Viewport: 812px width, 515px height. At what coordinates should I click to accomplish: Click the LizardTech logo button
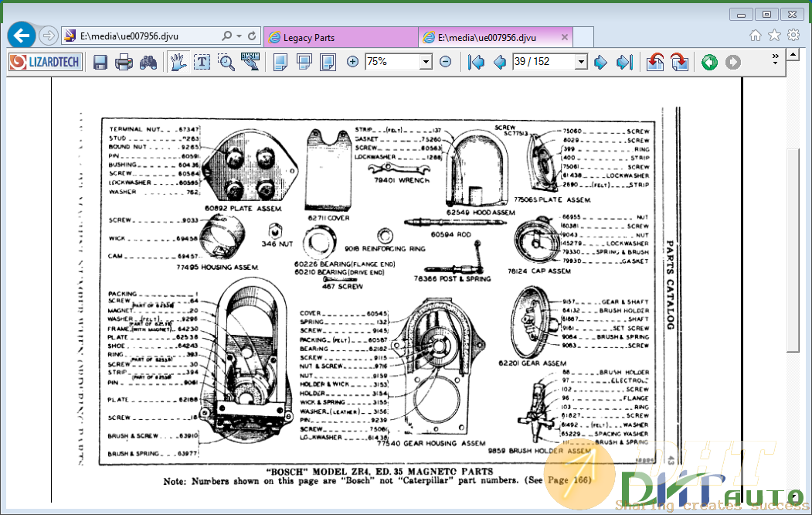click(x=46, y=62)
